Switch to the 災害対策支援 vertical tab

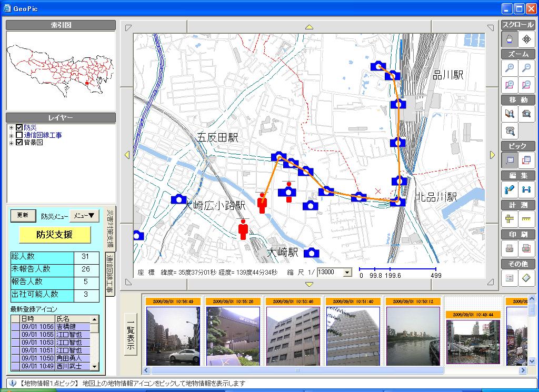[x=109, y=228]
